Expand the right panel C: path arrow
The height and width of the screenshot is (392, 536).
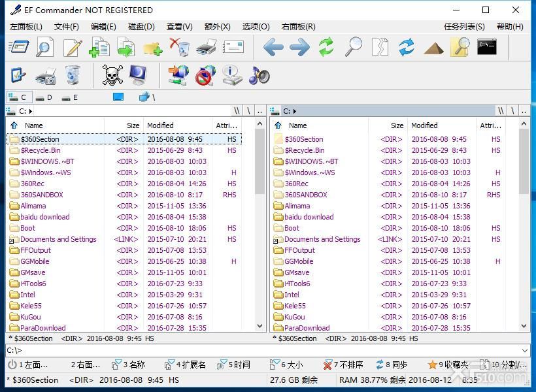pyautogui.click(x=295, y=111)
